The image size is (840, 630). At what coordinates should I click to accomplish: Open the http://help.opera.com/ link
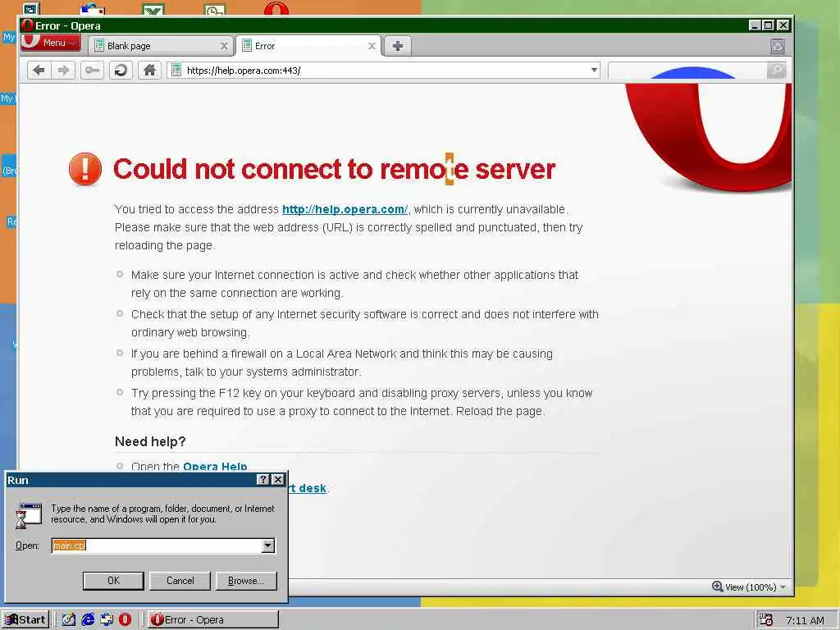coord(345,209)
